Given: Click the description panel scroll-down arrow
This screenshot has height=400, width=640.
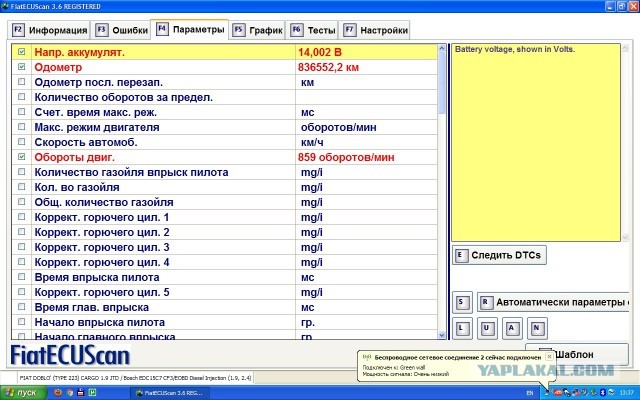Looking at the screenshot, I should (624, 237).
